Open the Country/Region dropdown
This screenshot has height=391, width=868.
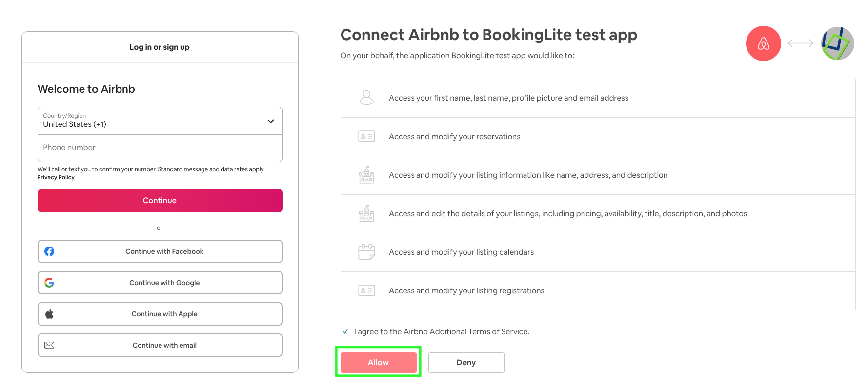pyautogui.click(x=160, y=121)
